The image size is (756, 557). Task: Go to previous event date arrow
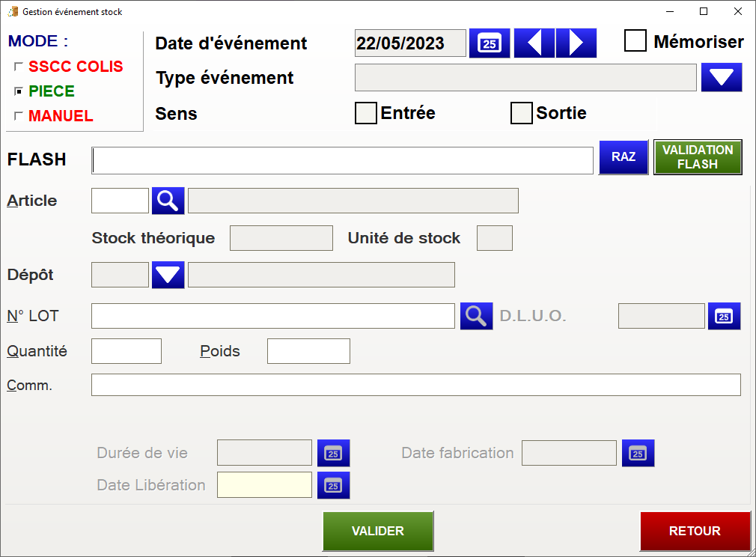pyautogui.click(x=534, y=43)
